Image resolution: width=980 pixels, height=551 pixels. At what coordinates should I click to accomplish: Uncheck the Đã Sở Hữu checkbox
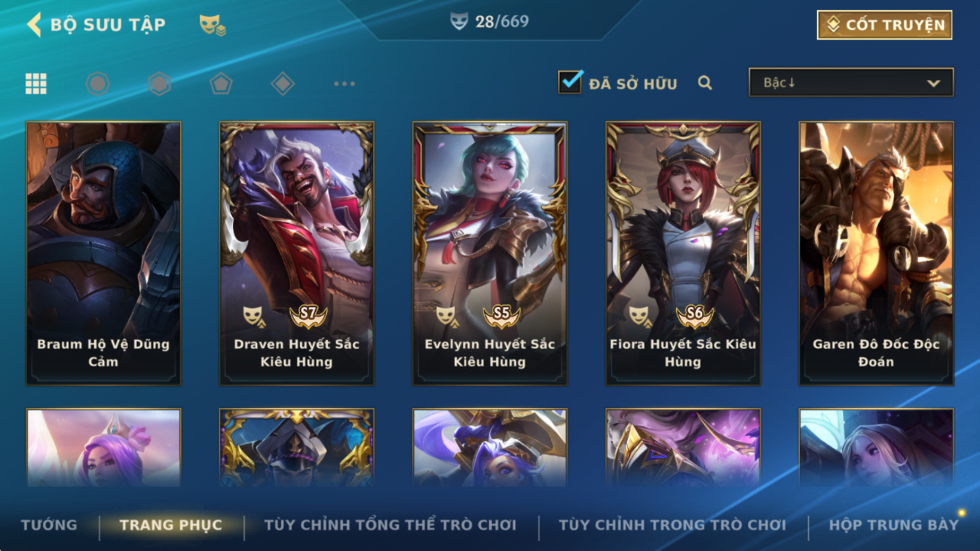pyautogui.click(x=570, y=82)
